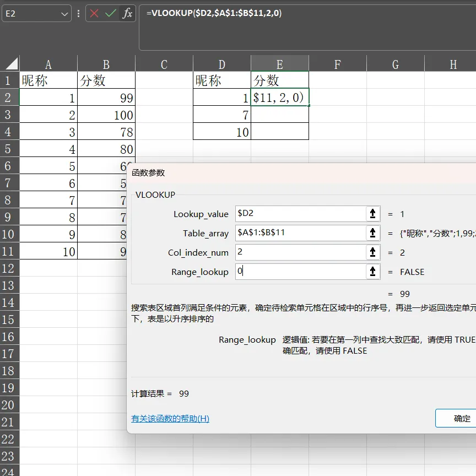Select row 5 header
This screenshot has height=476, width=476.
pos(9,148)
